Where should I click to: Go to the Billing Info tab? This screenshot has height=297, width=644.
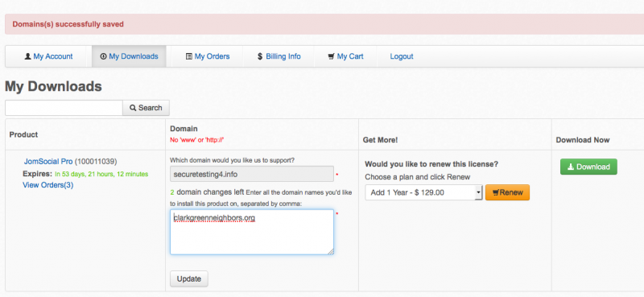coord(279,56)
